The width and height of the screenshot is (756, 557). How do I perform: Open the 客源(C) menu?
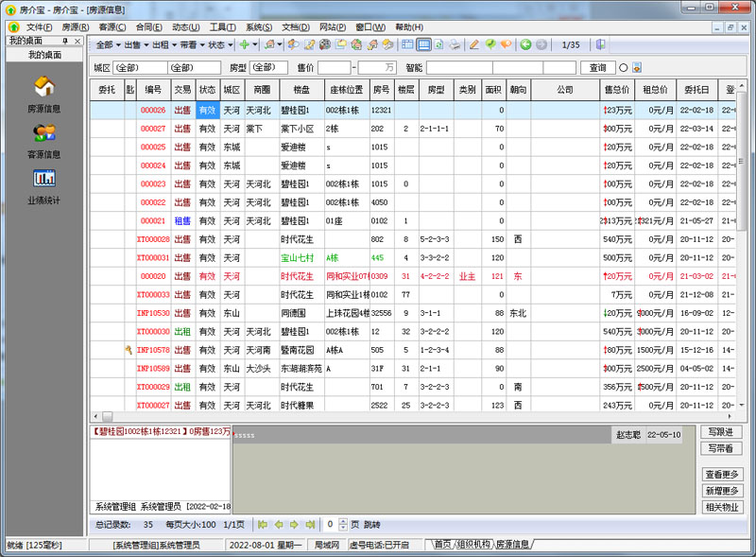112,27
